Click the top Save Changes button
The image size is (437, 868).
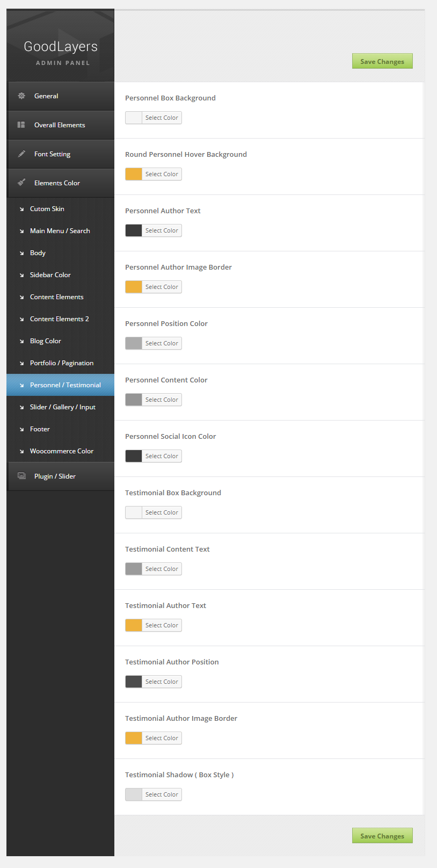tap(382, 61)
